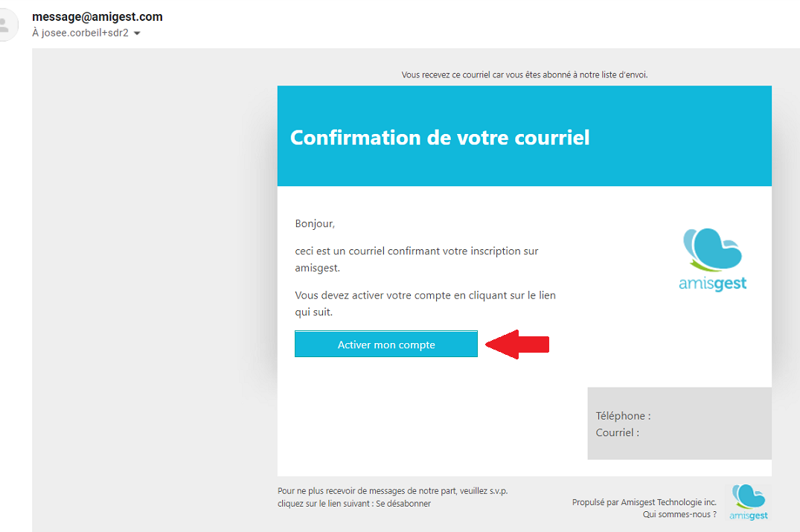Click the sender address message@amigest.com

pyautogui.click(x=97, y=17)
